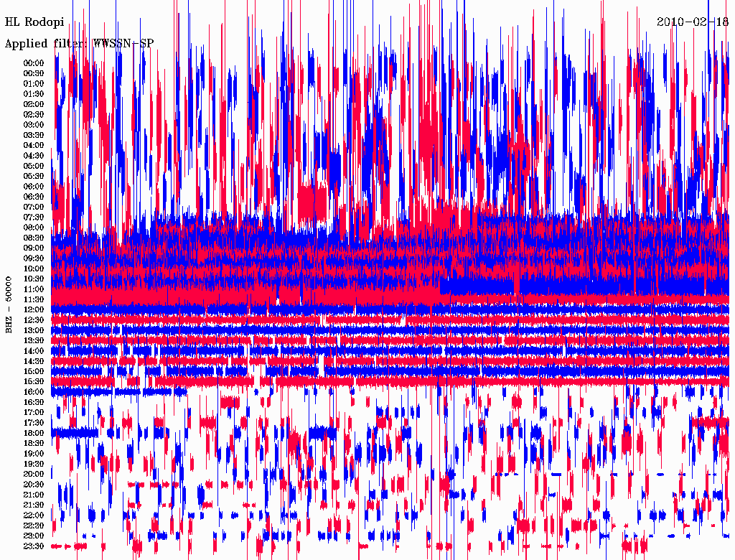
Task: Select the 16:30 time label
Action: 34,403
